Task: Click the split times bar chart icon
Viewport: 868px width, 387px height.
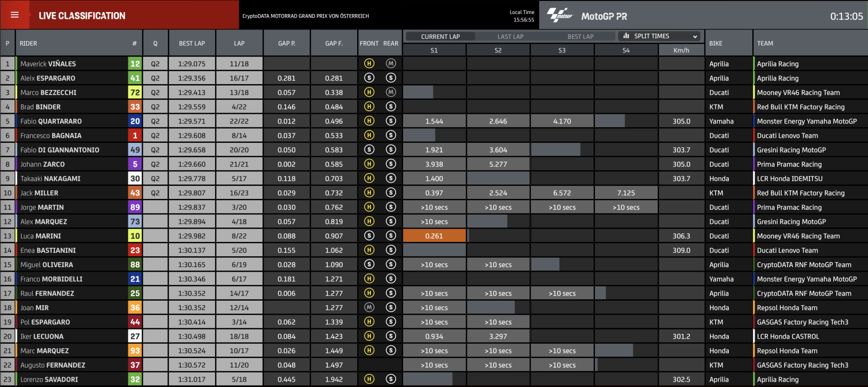Action: (626, 36)
